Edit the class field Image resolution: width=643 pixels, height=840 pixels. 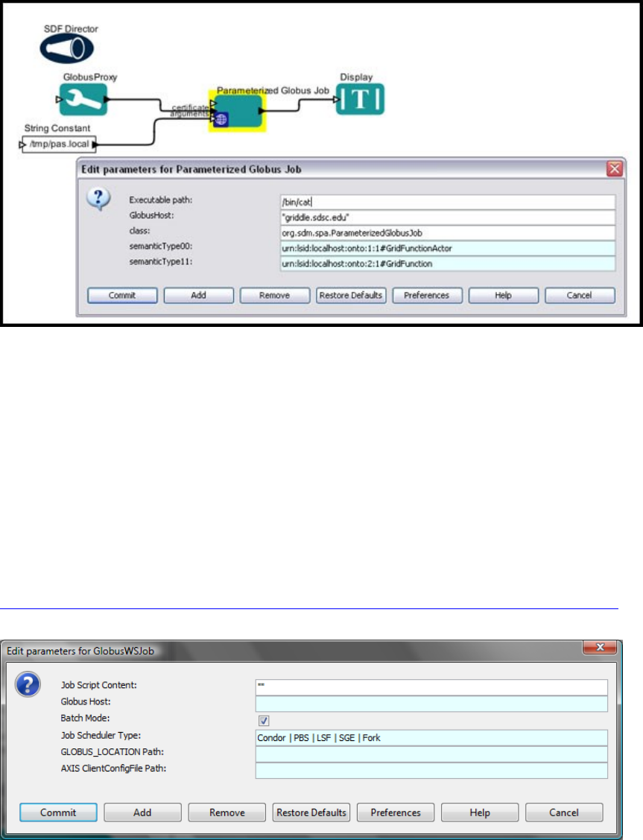[448, 233]
